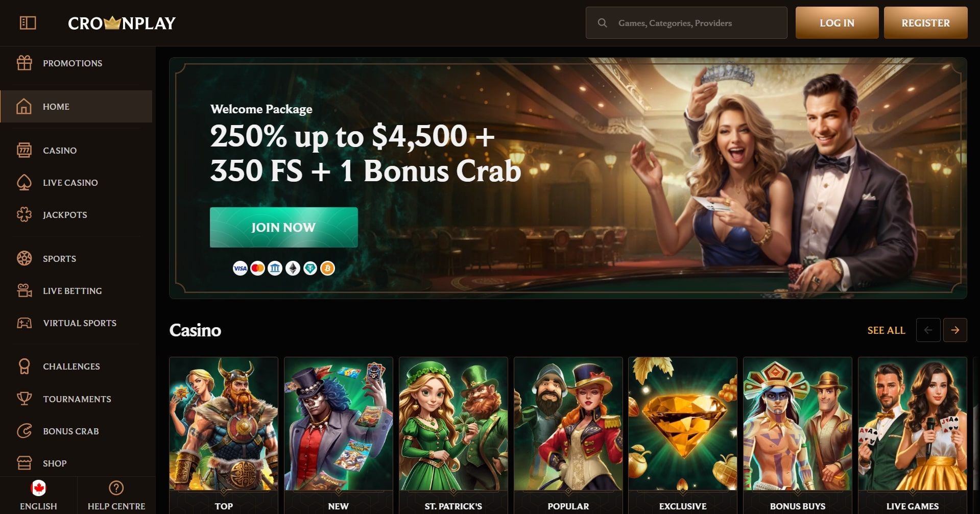Click the Live Casino spade icon
This screenshot has width=980, height=514.
click(x=24, y=182)
